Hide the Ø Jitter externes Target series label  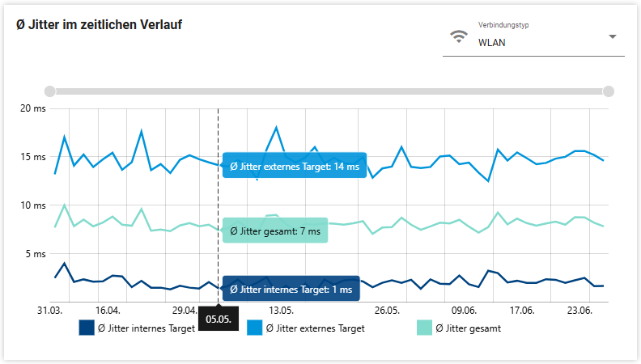point(315,328)
